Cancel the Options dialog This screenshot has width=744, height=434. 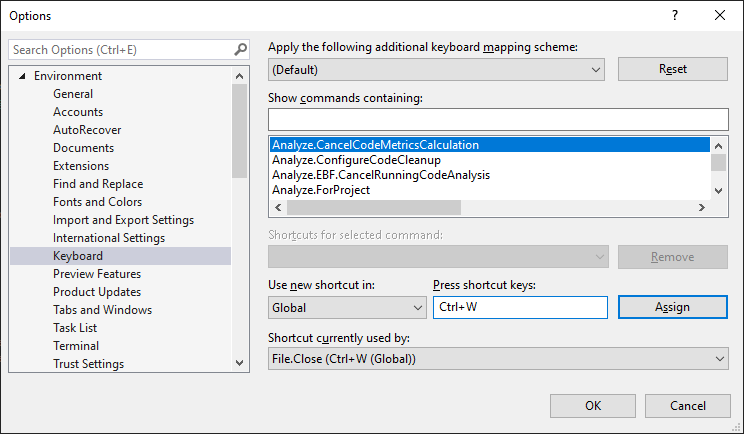pyautogui.click(x=688, y=406)
